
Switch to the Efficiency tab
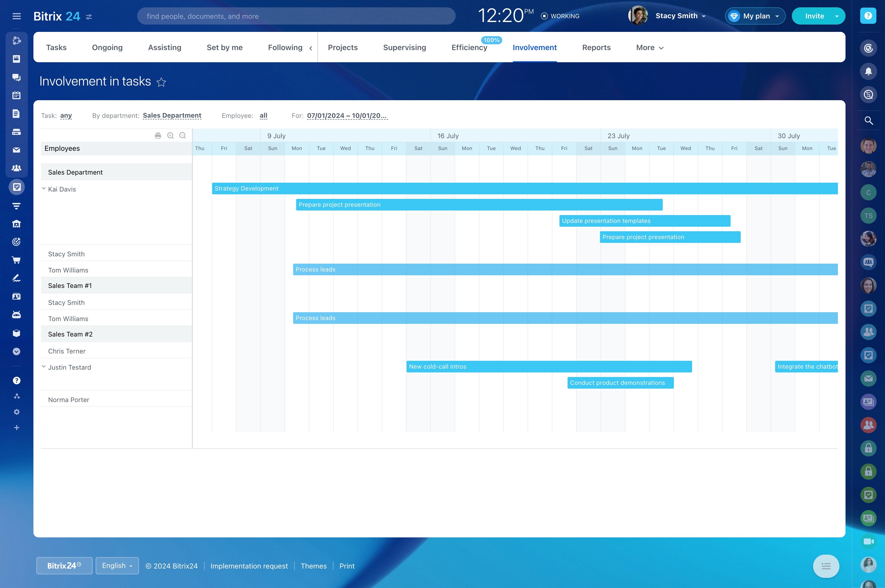[469, 48]
